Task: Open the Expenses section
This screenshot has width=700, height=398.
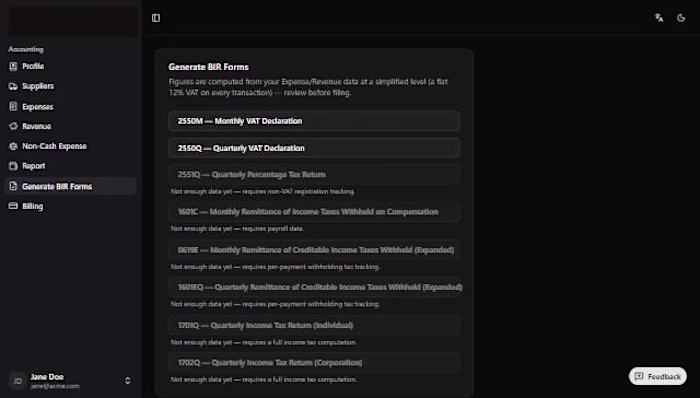Action: coord(71,107)
